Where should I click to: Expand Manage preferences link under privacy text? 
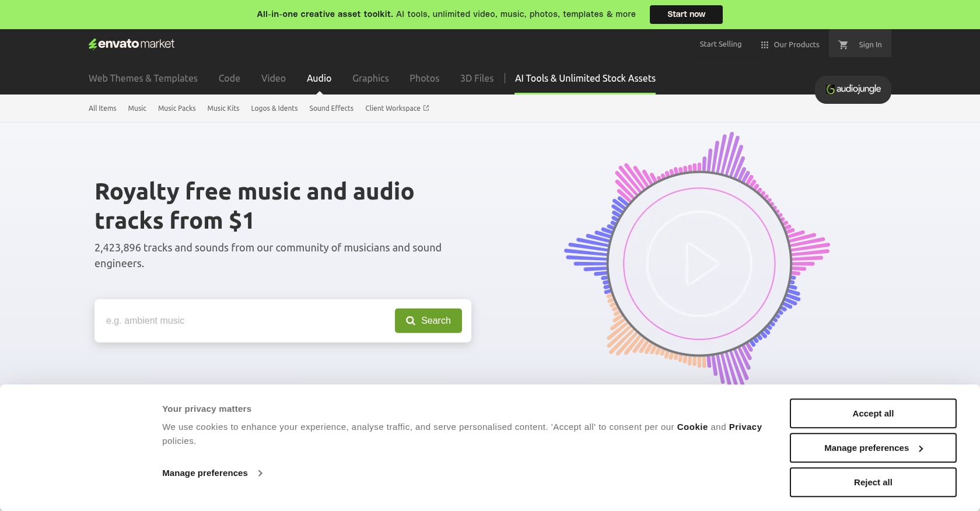click(212, 473)
